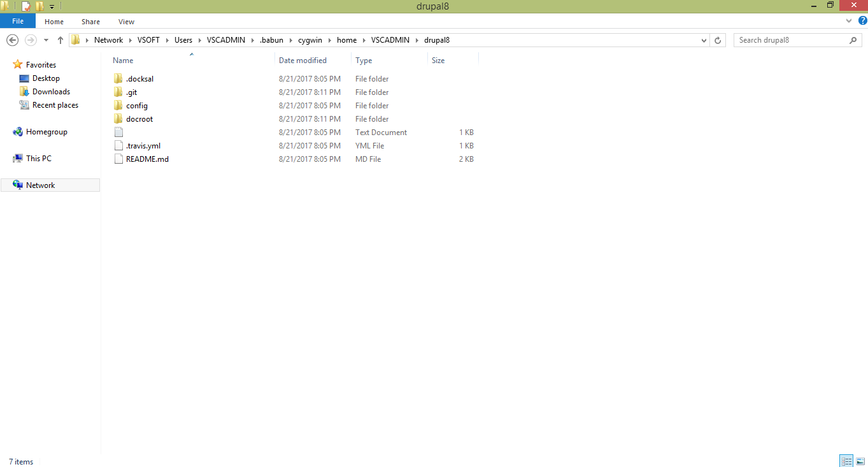868x467 pixels.
Task: Click the search magnifier in Search drupal8 box
Action: pos(853,40)
